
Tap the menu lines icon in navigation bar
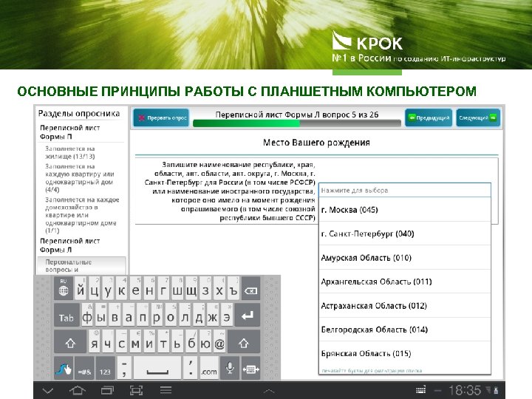tap(166, 390)
